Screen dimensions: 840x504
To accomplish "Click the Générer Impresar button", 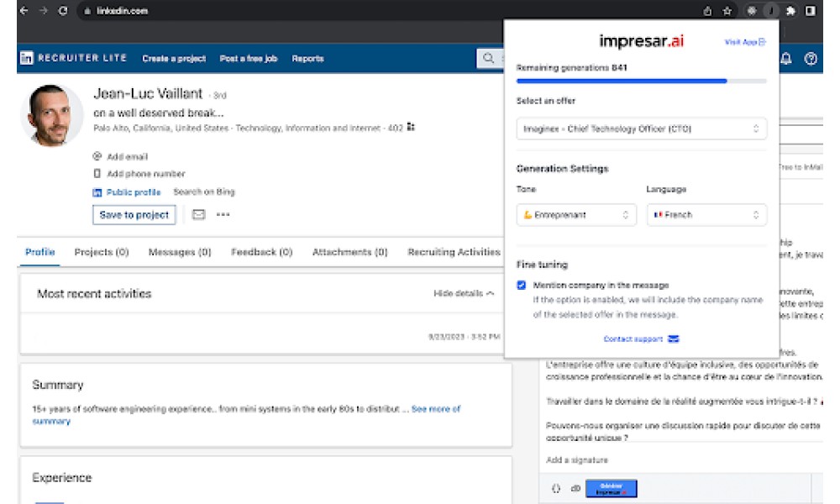I will 612,489.
